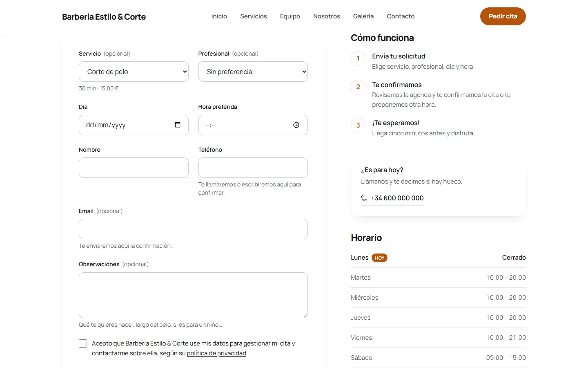Click the Cómo funciona heading
Viewport: 588px width, 368px height.
click(382, 38)
